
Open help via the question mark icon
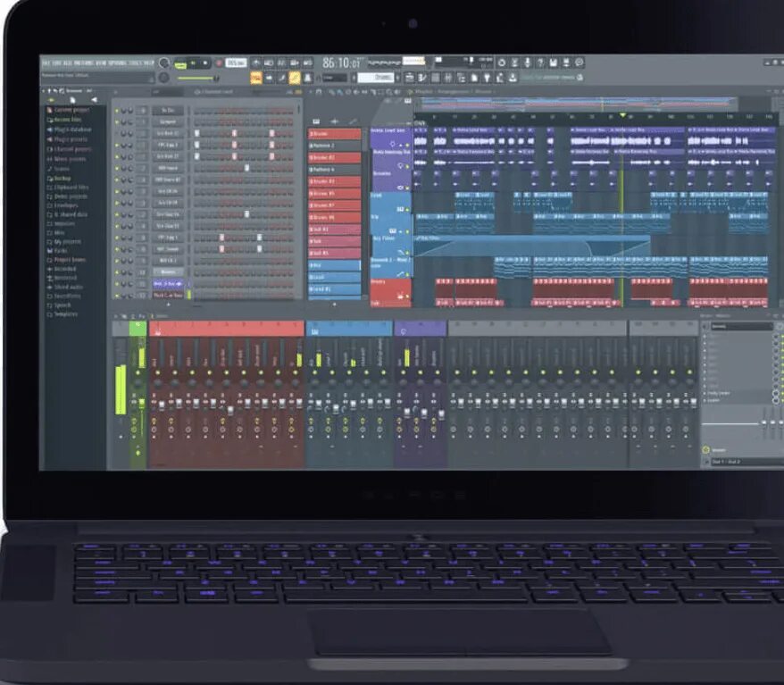click(540, 63)
